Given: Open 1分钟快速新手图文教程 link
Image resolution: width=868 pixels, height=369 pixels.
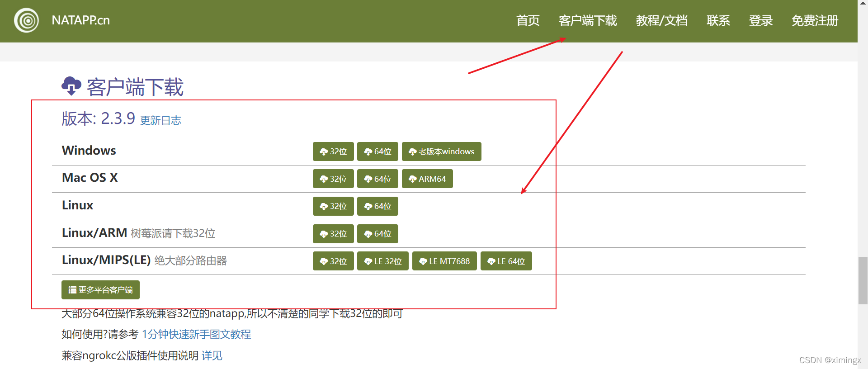Looking at the screenshot, I should (x=197, y=334).
